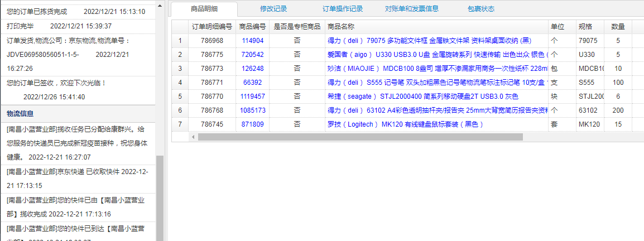The height and width of the screenshot is (241, 644).
Task: Click the table's left scroll arrow
Action: [x=193, y=137]
